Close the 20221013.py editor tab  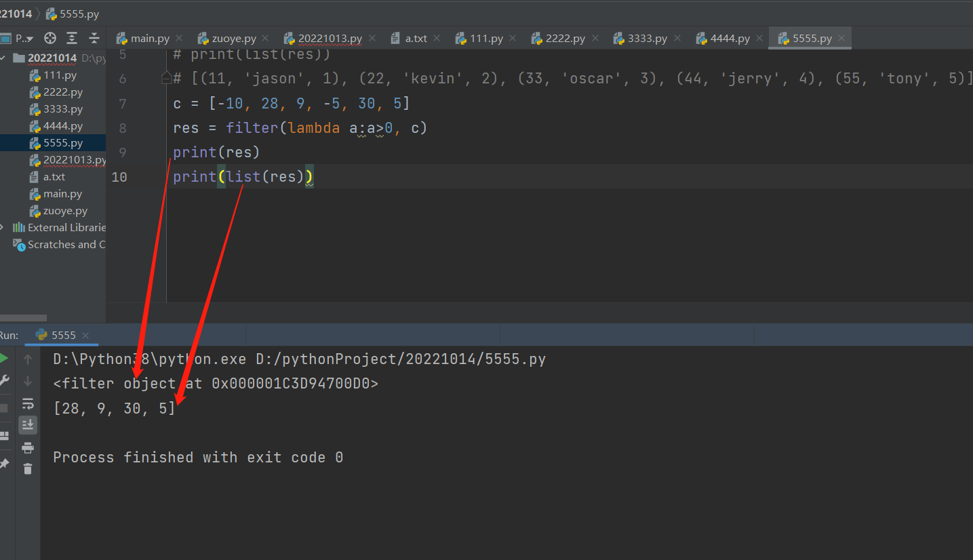pyautogui.click(x=372, y=39)
